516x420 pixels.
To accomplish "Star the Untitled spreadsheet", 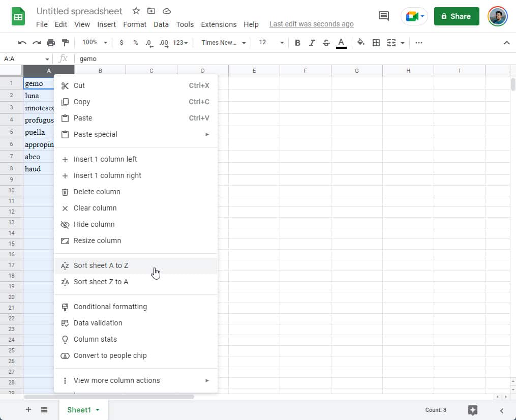I will [x=136, y=11].
